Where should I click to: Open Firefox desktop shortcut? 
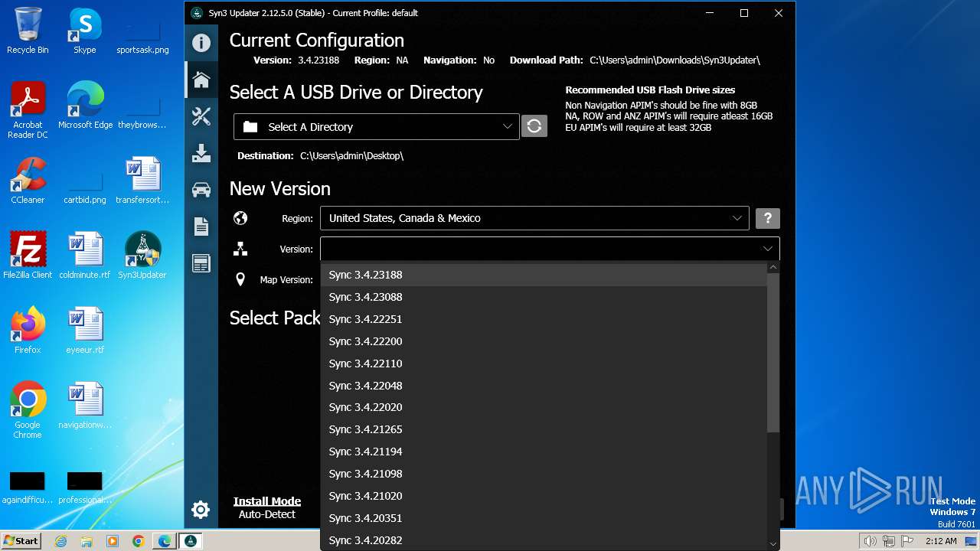[28, 331]
